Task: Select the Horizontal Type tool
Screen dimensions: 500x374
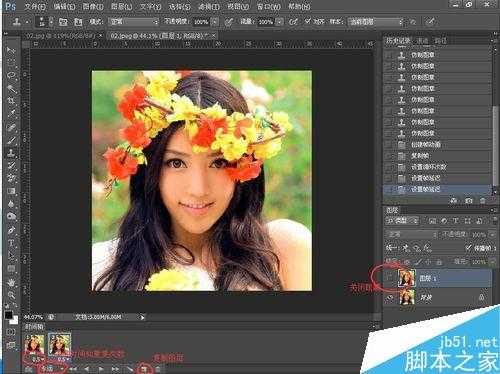Action: (x=11, y=242)
